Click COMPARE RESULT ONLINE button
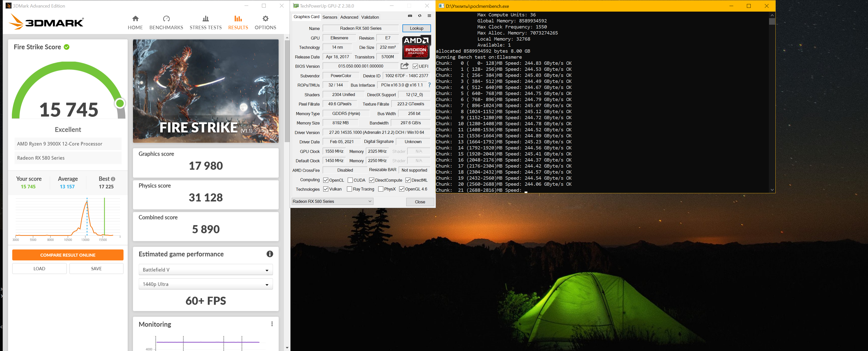This screenshot has width=868, height=351. [x=68, y=255]
